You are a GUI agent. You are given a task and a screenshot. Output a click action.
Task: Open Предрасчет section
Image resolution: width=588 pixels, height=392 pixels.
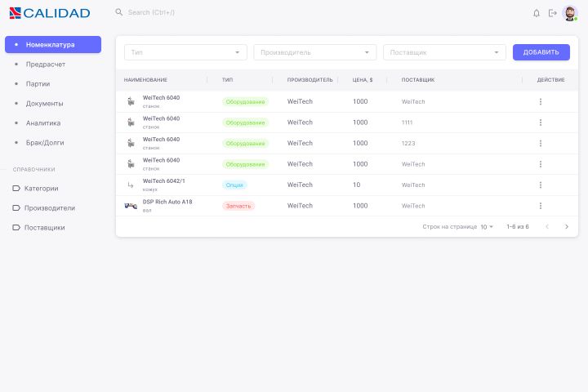(53, 65)
